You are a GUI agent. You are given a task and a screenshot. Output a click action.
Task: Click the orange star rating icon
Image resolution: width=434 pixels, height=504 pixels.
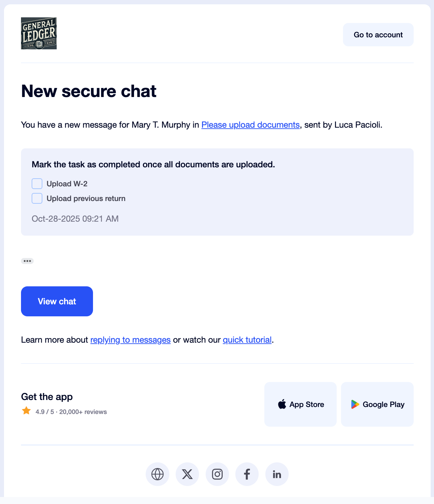[x=26, y=411]
